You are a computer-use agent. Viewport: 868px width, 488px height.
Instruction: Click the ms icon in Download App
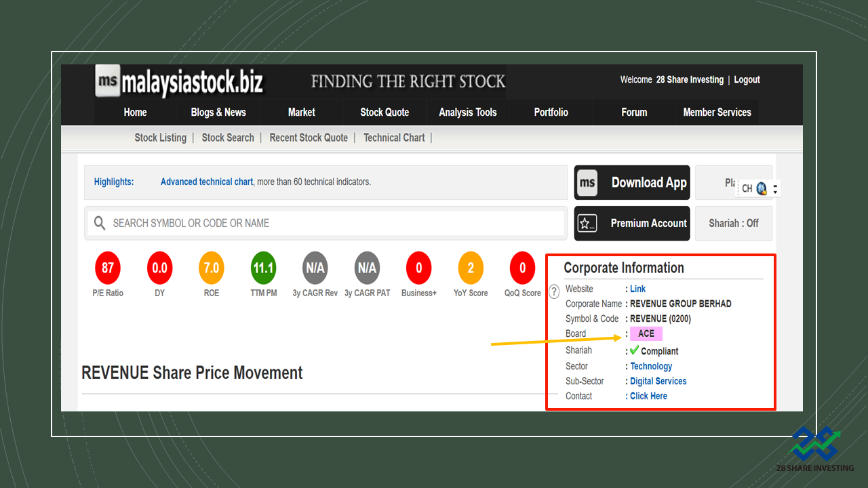(587, 183)
